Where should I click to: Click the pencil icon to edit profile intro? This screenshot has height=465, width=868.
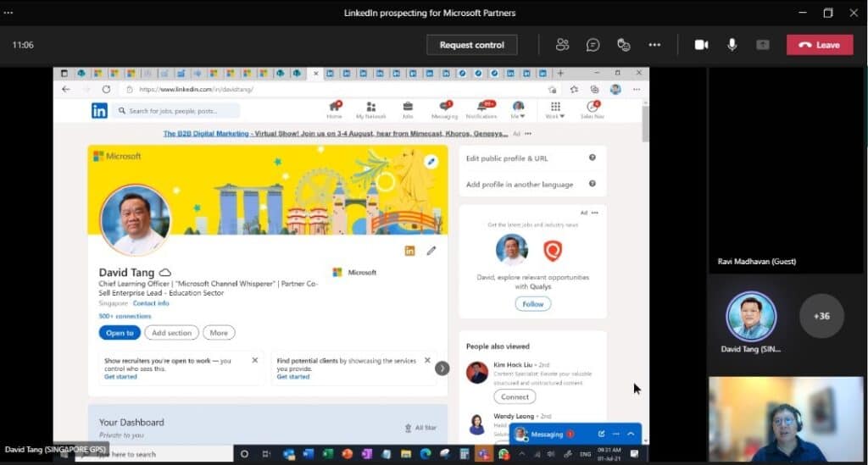click(x=431, y=251)
